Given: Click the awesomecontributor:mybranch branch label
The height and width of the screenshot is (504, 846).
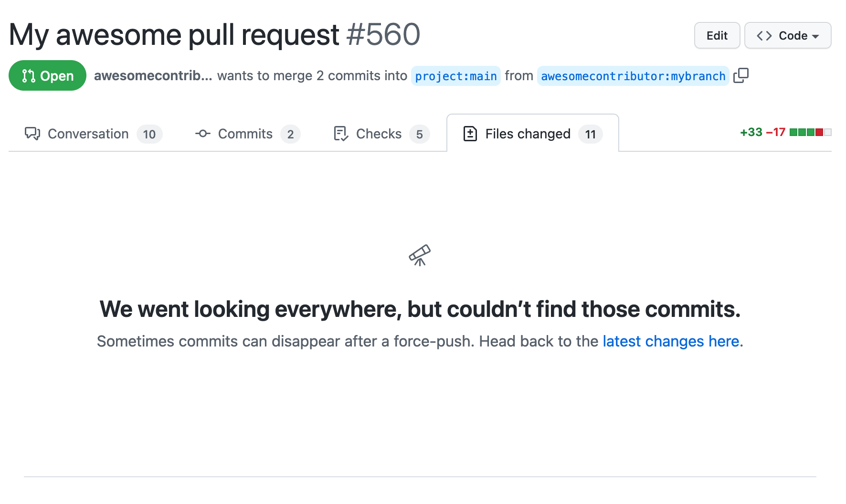Looking at the screenshot, I should [633, 76].
